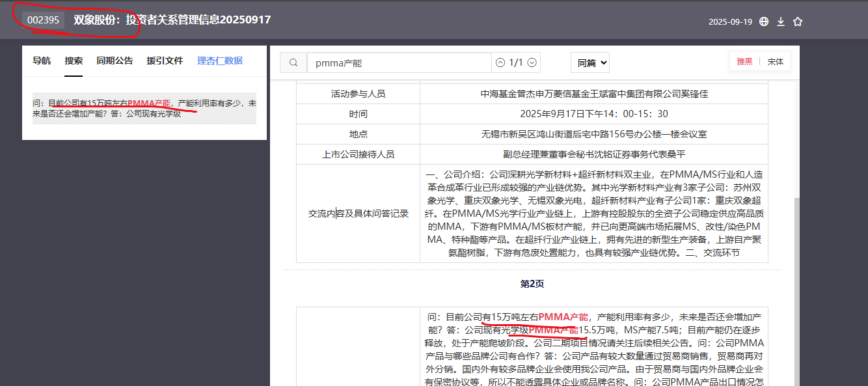Image resolution: width=868 pixels, height=386 pixels.
Task: Click the 002395 stock code badge
Action: coord(44,20)
